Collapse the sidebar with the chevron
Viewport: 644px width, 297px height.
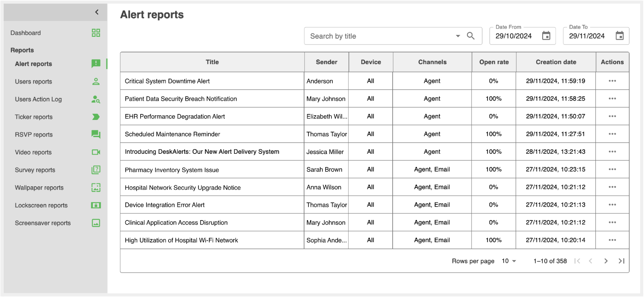[97, 12]
